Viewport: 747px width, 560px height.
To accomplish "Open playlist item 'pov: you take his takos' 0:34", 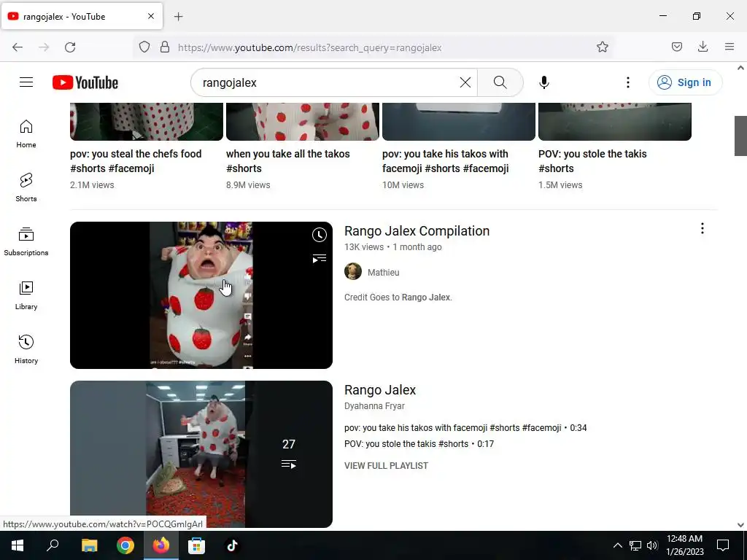I will tap(465, 427).
